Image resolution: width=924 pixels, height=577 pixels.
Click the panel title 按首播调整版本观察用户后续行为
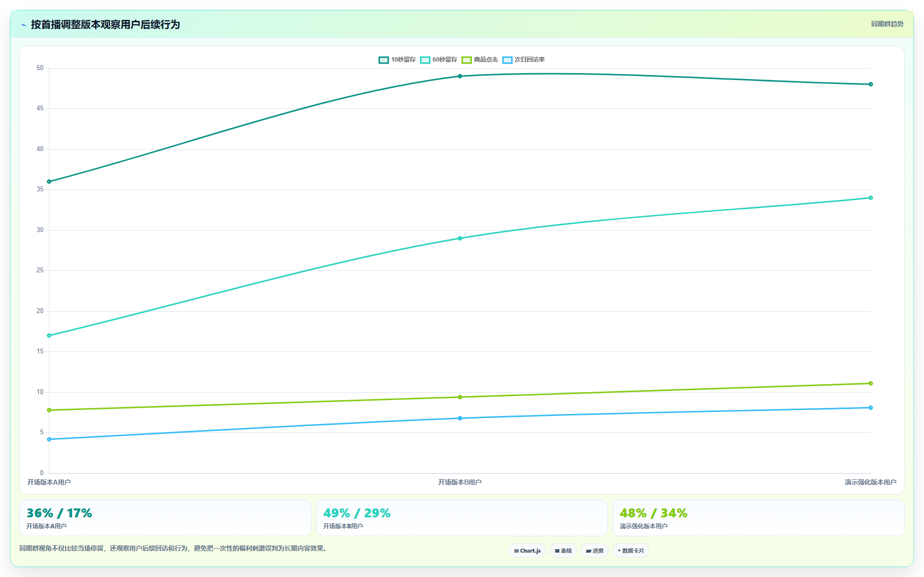105,24
